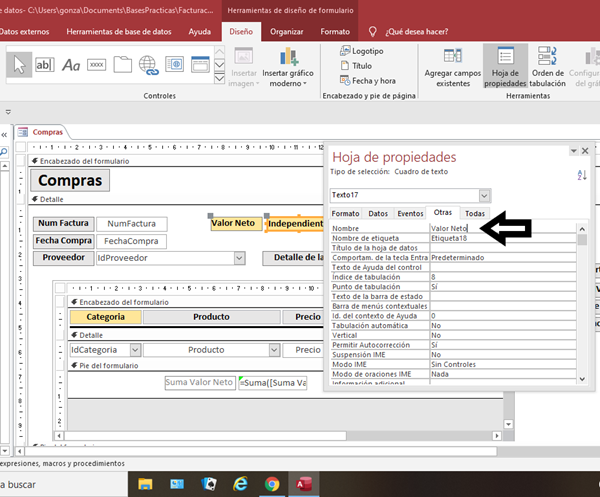Open the IdProveedor combo box arrow
Screen dimensions: 600x497
click(239, 258)
